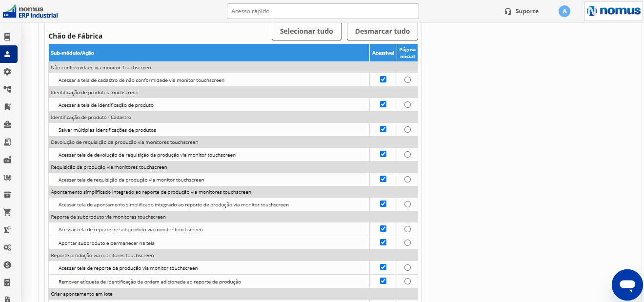Image resolution: width=644 pixels, height=302 pixels.
Task: Uncheck Acessível for não conformidade touchscreen access
Action: tap(383, 80)
